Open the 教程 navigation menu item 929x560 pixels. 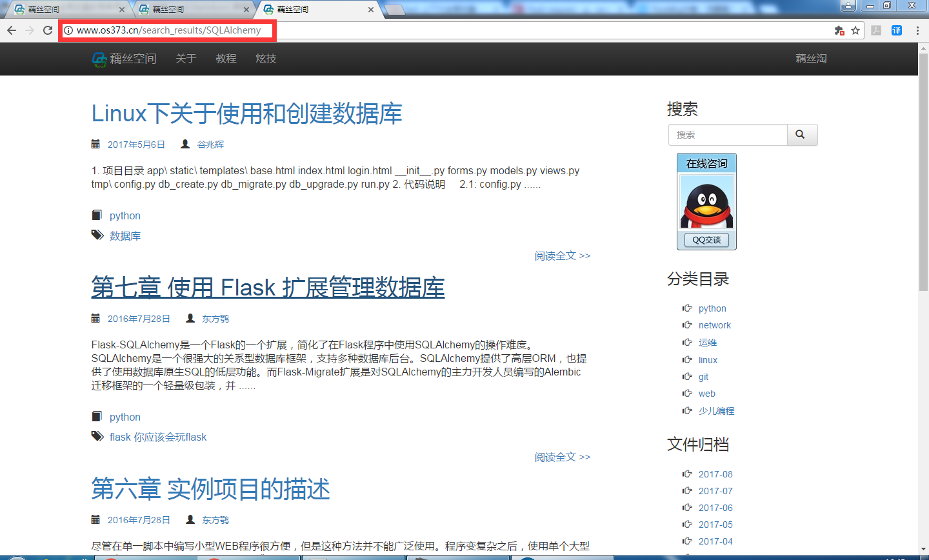pyautogui.click(x=225, y=59)
